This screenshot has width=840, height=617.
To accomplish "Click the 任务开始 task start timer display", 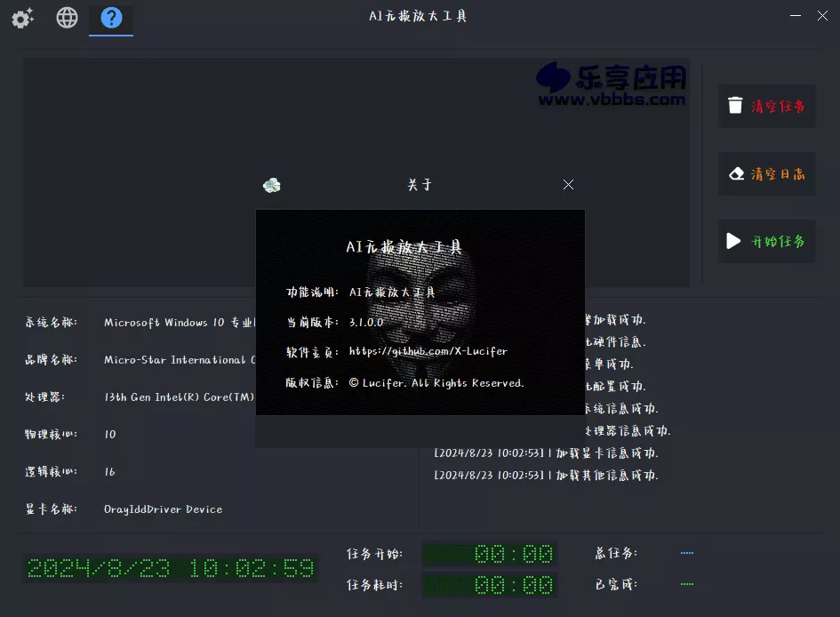I will (489, 553).
